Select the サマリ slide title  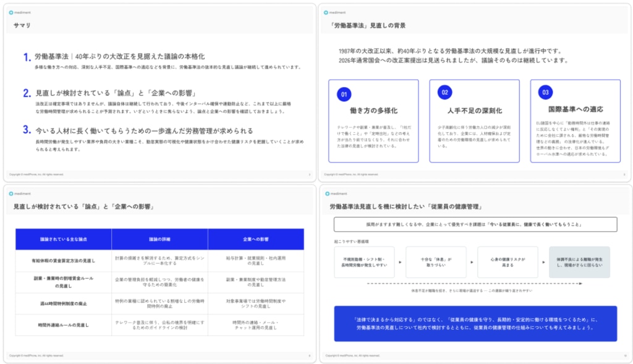pos(22,25)
